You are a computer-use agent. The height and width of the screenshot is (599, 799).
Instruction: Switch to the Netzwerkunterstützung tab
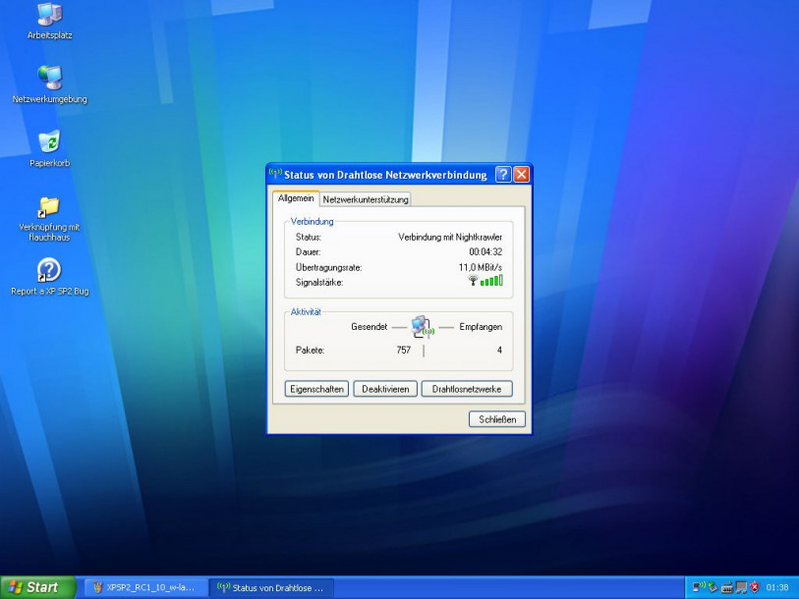coord(365,199)
